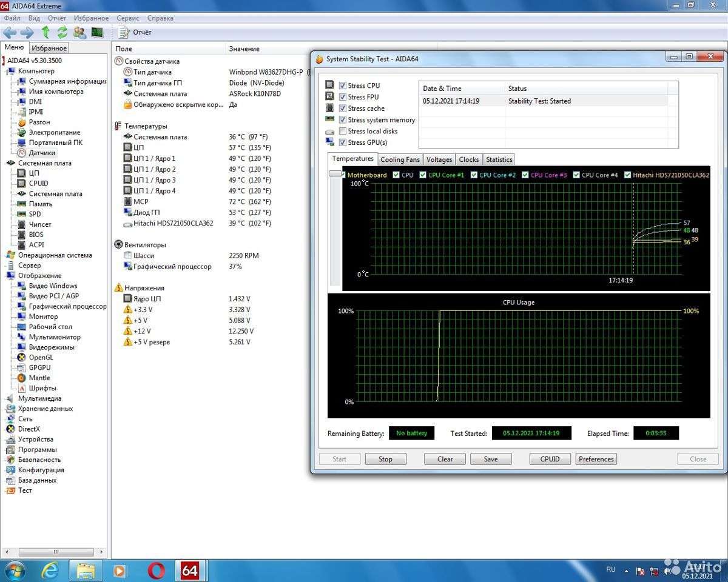Open Preferences in System Stability Test
The image size is (728, 582).
[x=596, y=459]
